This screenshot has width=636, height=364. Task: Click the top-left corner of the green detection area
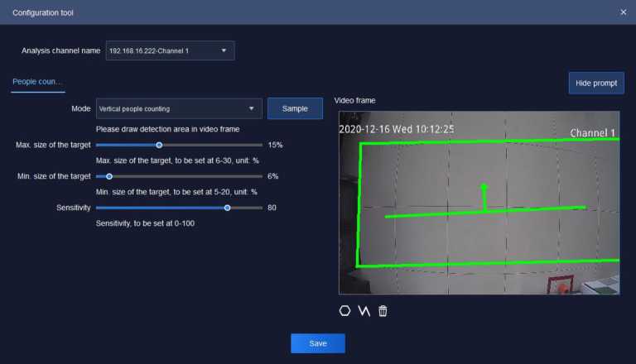point(361,144)
